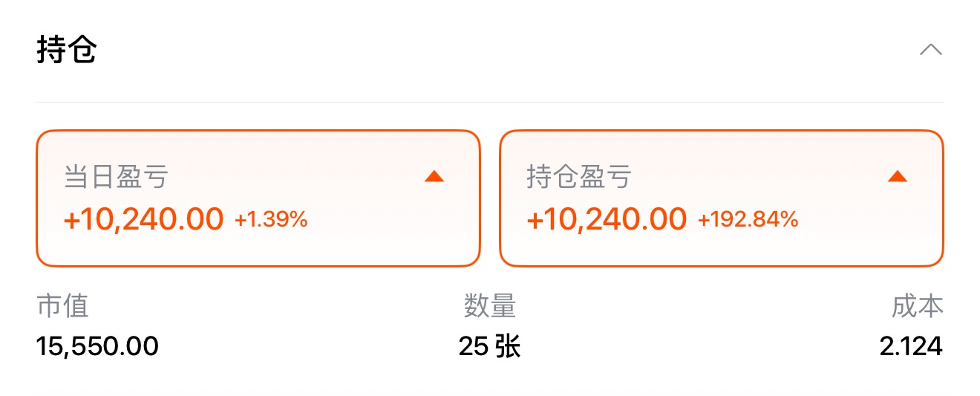Click the 当日盈亏 label text
This screenshot has width=980, height=396.
[x=116, y=177]
